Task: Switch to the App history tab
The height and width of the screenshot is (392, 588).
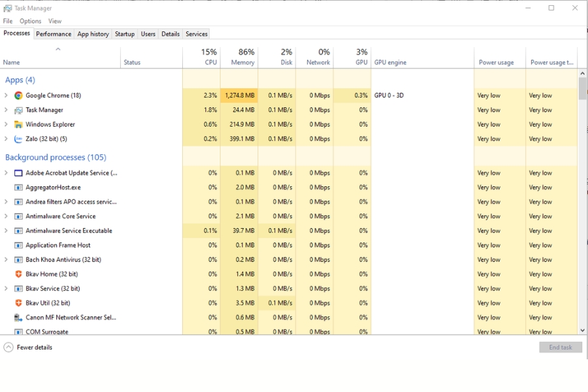Action: click(93, 34)
